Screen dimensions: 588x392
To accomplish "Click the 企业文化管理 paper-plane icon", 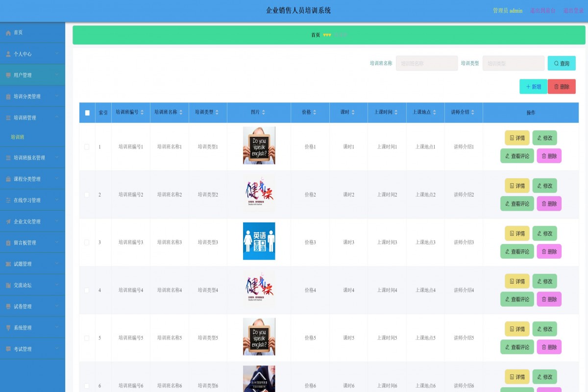I will pos(8,221).
